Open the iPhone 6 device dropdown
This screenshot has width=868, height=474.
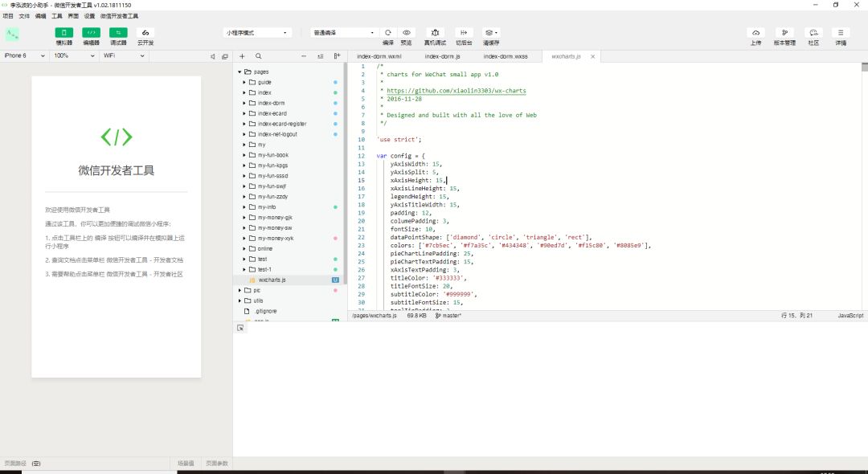point(24,56)
